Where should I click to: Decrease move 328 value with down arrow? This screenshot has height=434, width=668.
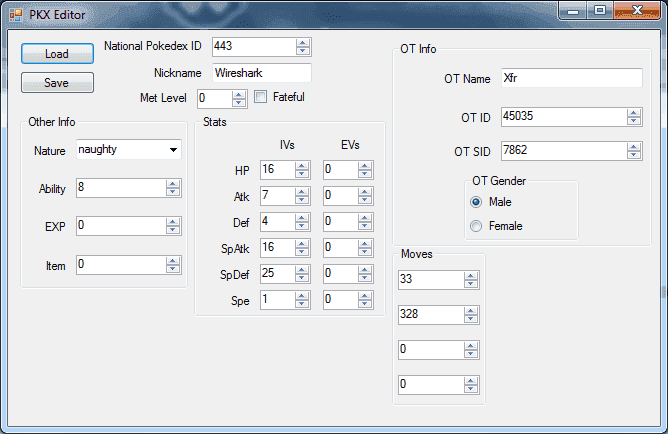pyautogui.click(x=471, y=319)
